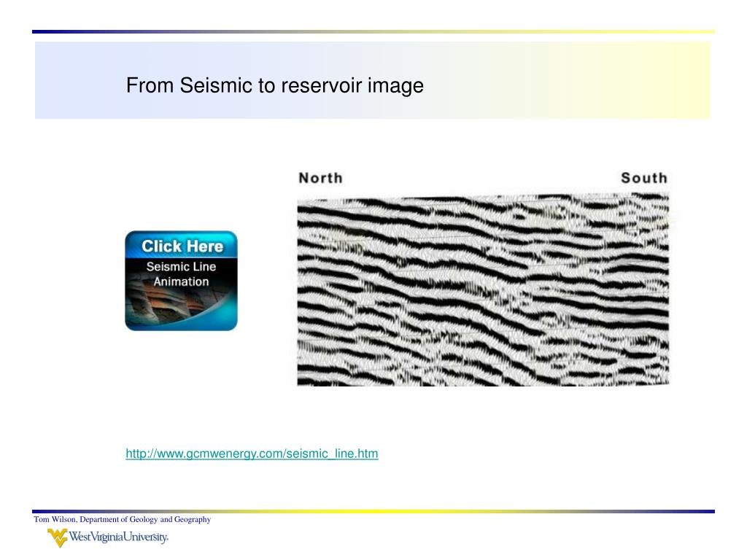The image size is (747, 560).
Task: Click the slide title 'From Seismic to reservoir image'
Action: tap(275, 86)
